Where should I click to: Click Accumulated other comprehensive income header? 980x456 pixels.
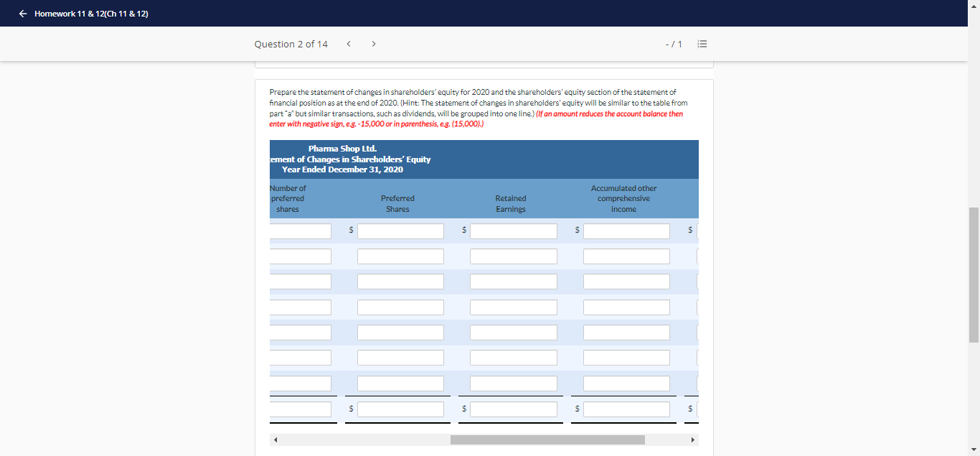click(x=623, y=199)
